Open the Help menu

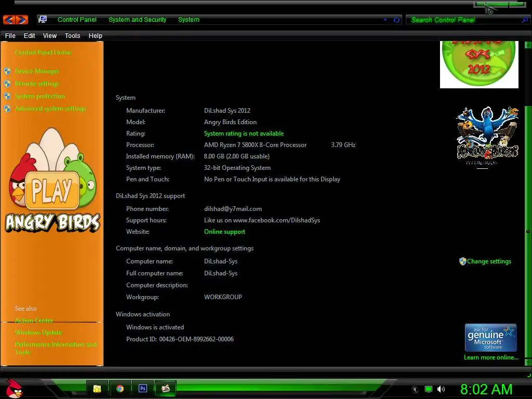(96, 36)
